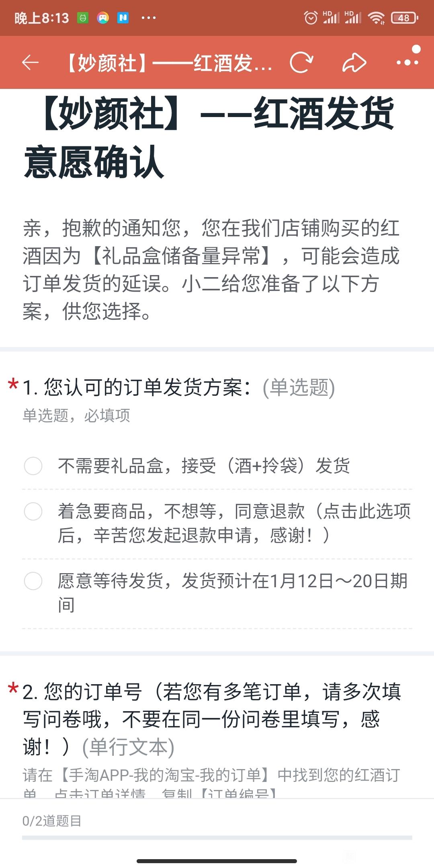The width and height of the screenshot is (434, 868).
Task: Tap the colorful game controller notification icon
Action: (x=103, y=18)
